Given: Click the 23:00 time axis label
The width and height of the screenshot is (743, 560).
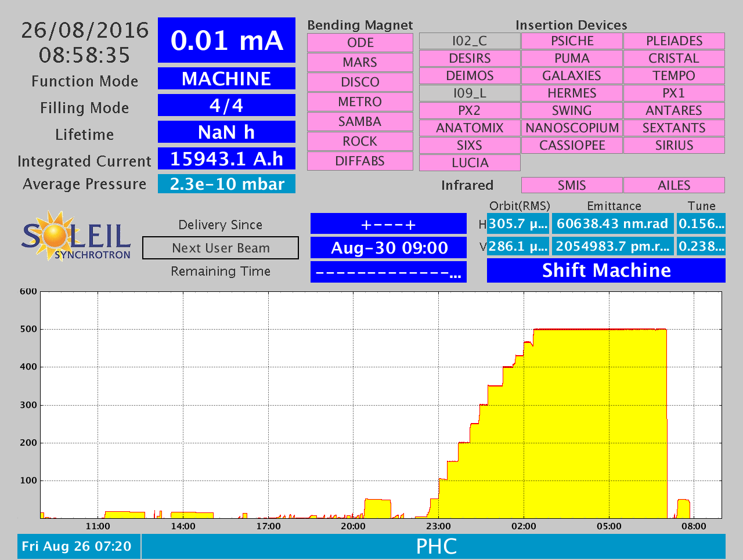Looking at the screenshot, I should click(438, 526).
